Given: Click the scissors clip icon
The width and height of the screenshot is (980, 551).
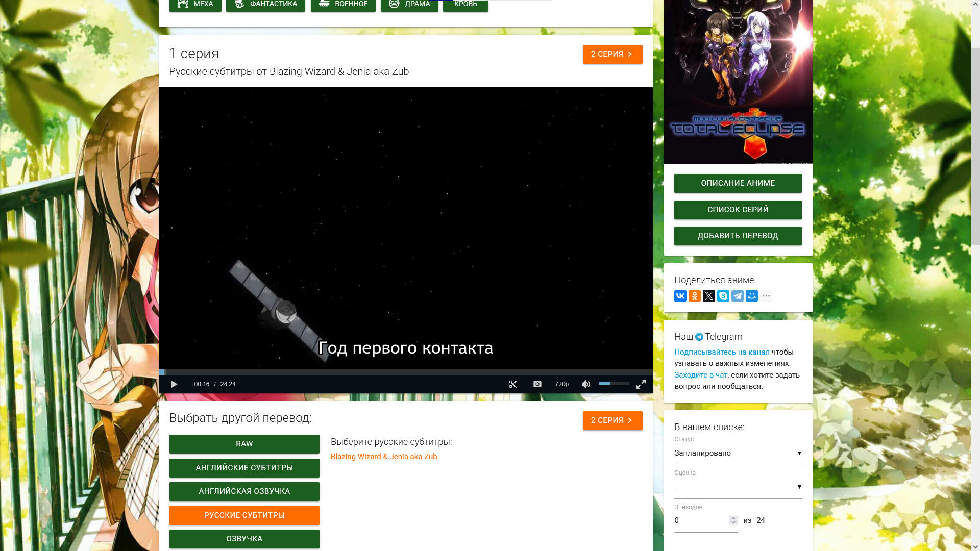Looking at the screenshot, I should click(x=513, y=384).
